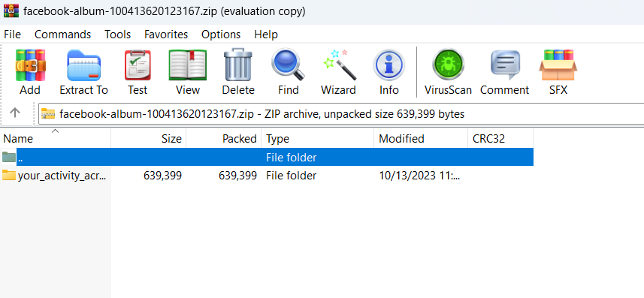The height and width of the screenshot is (298, 644).
Task: Click the Add archive toolbar icon
Action: 30,65
